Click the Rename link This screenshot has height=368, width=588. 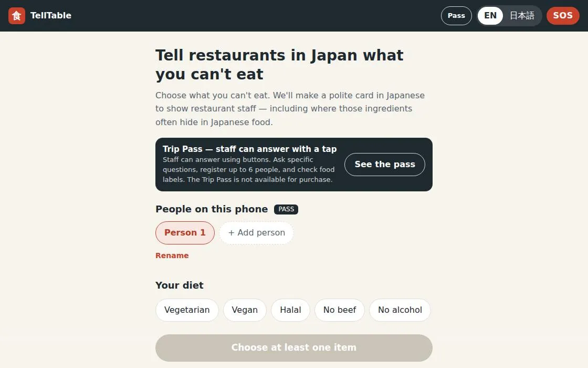click(x=172, y=255)
